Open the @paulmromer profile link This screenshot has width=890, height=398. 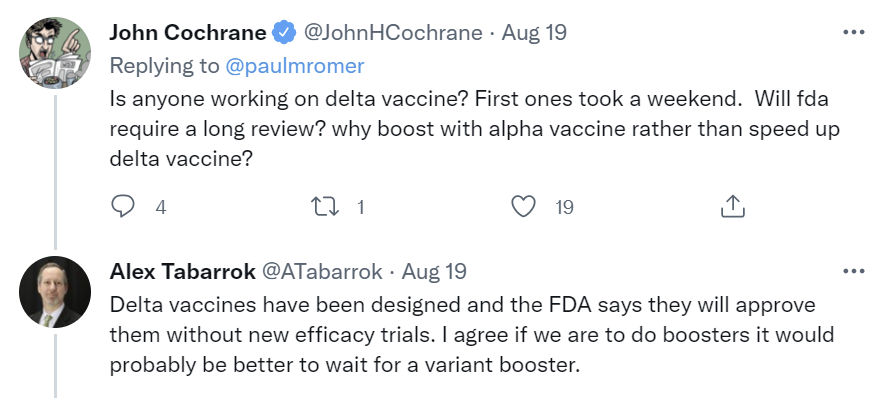click(x=295, y=66)
